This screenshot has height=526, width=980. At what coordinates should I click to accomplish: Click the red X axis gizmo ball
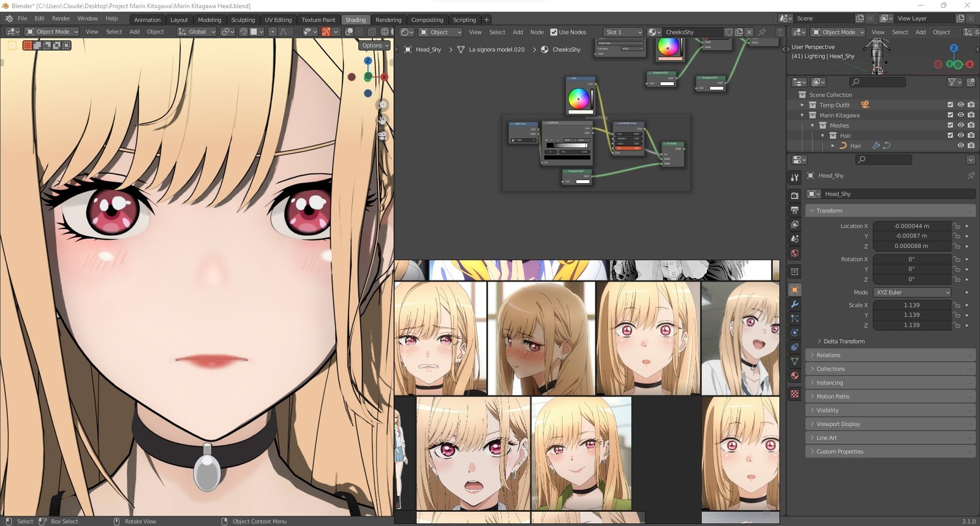point(384,77)
